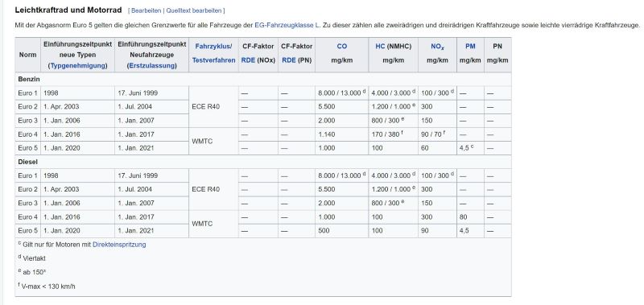Viewport: 644px width, 305px height.
Task: Click the 'Euro 1' cell in the Benzin section
Action: 27,93
